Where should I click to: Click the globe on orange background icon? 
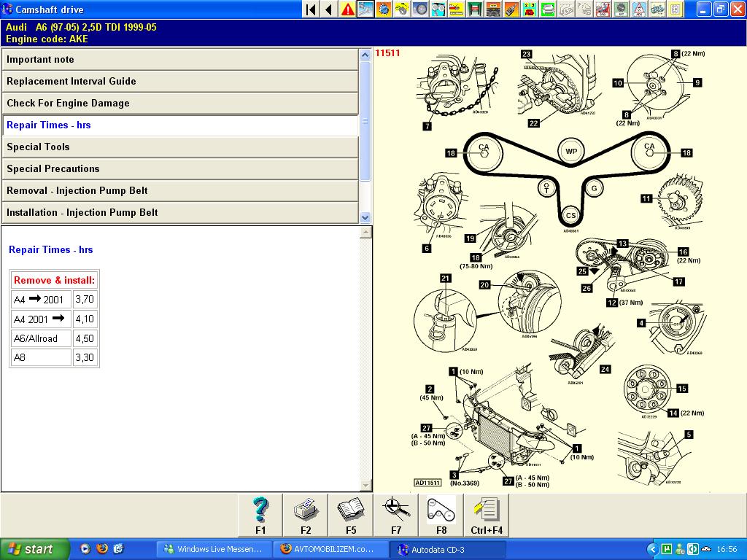[x=384, y=9]
